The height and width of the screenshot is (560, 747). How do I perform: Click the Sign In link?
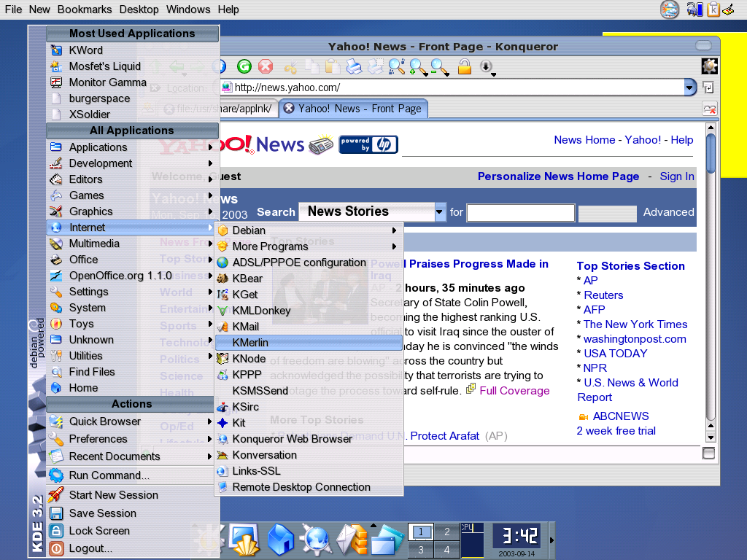(x=676, y=176)
